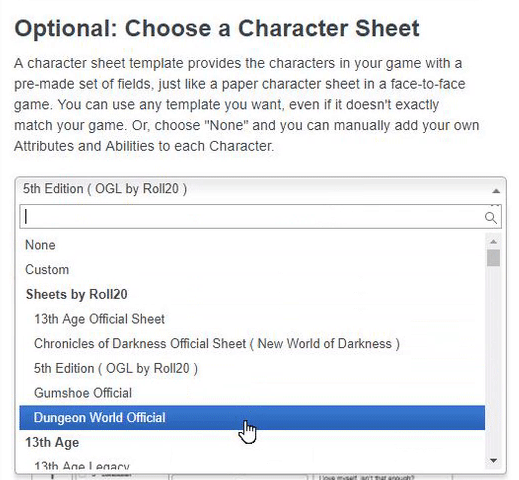
Task: Click the selected 5th Edition dropdown header
Action: (x=260, y=189)
